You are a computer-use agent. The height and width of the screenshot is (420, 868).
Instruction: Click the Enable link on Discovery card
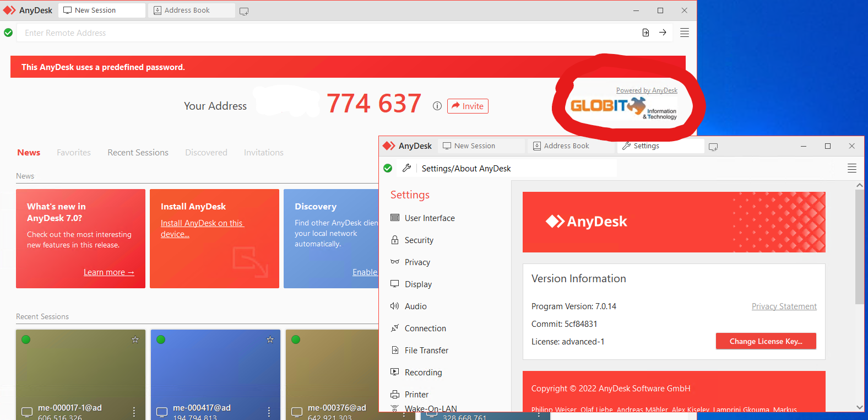pyautogui.click(x=365, y=272)
